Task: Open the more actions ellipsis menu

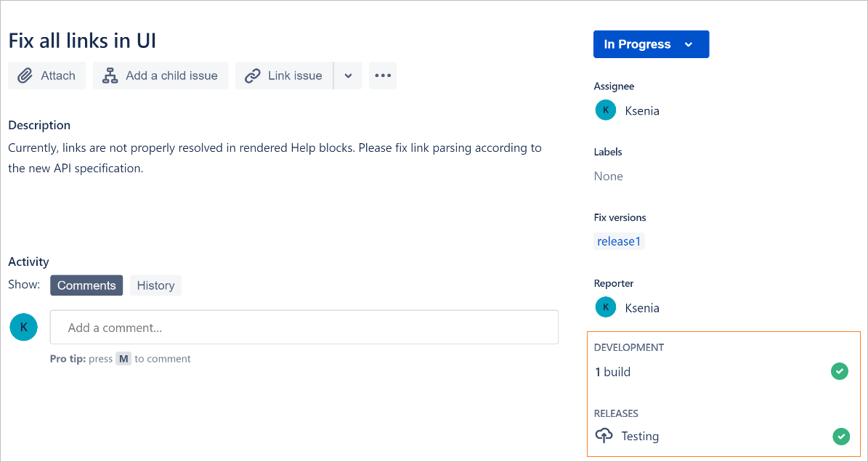Action: [x=383, y=75]
